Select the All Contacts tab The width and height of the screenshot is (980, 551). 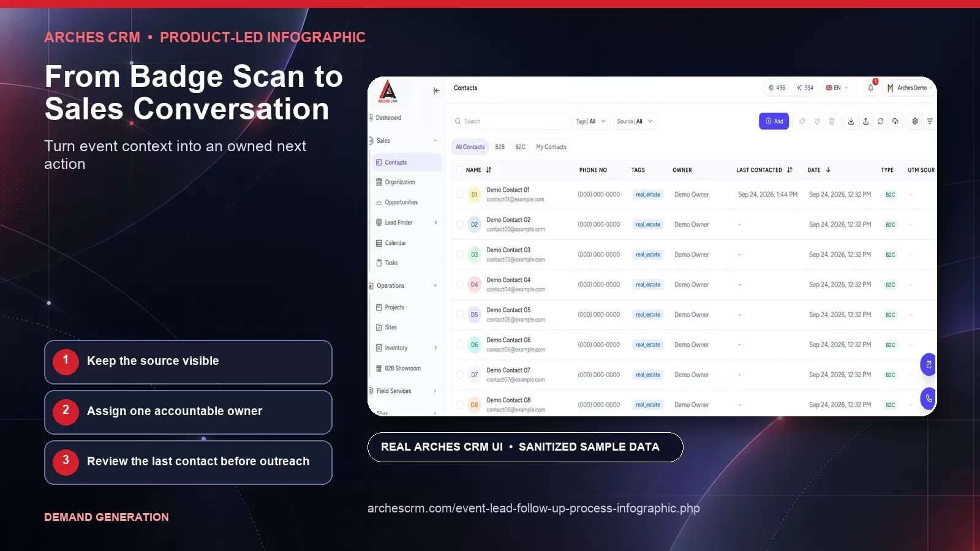click(x=470, y=147)
